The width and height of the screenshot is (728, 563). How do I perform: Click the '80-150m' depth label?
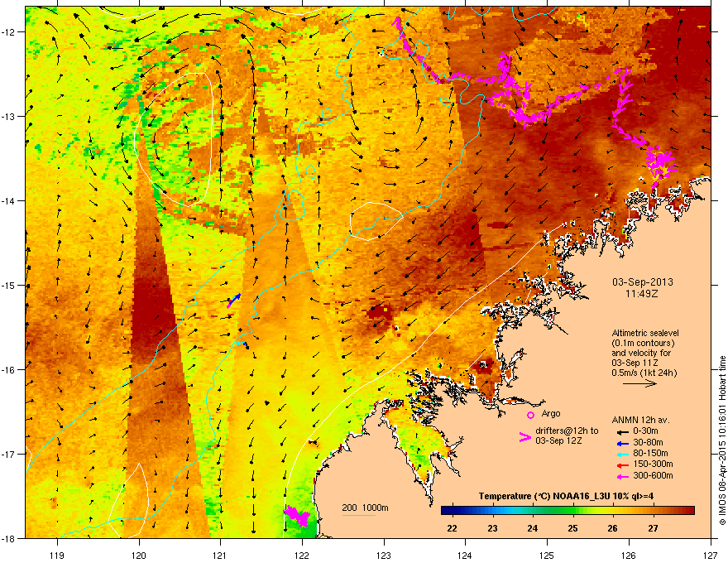[x=650, y=453]
